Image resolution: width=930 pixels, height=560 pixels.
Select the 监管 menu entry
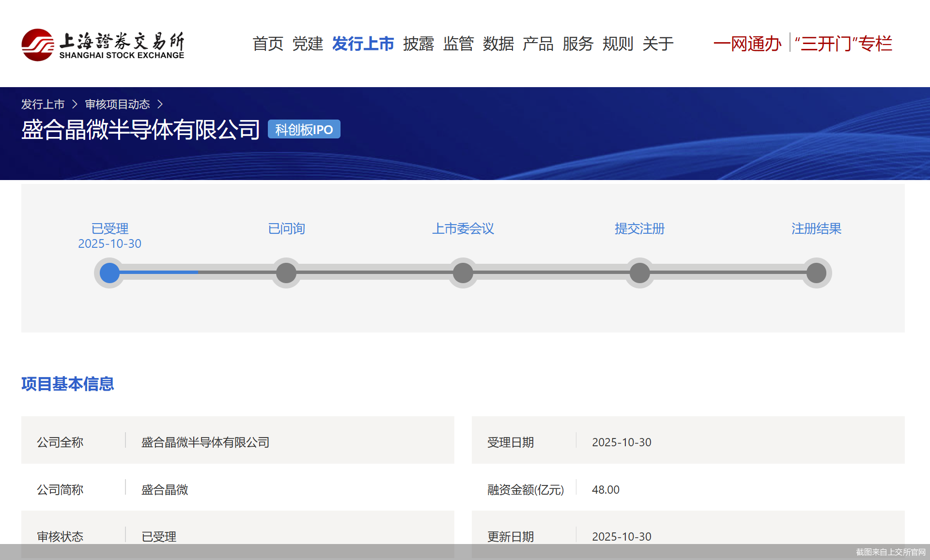459,44
